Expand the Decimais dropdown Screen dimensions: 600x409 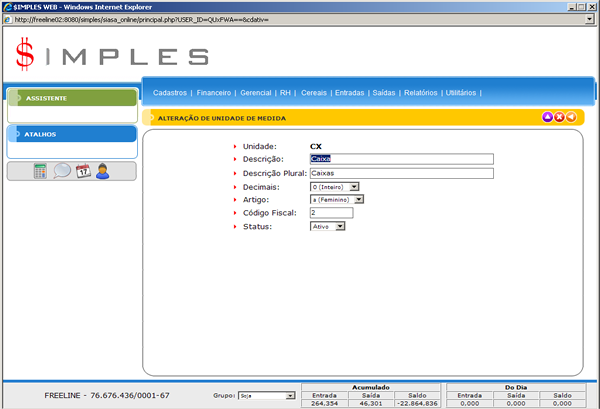coord(353,186)
